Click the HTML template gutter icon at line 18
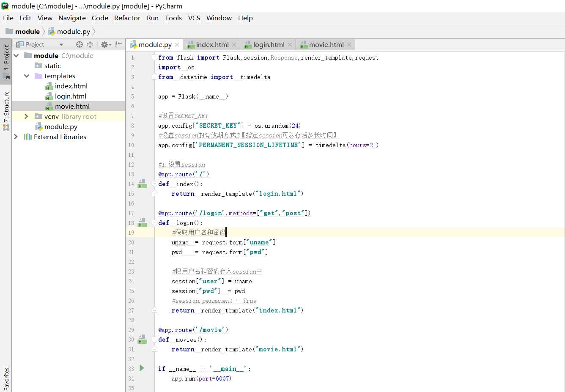565x392 pixels. (142, 223)
